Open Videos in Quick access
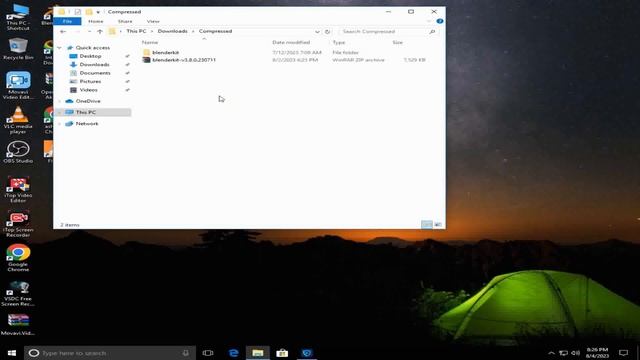 [88, 90]
